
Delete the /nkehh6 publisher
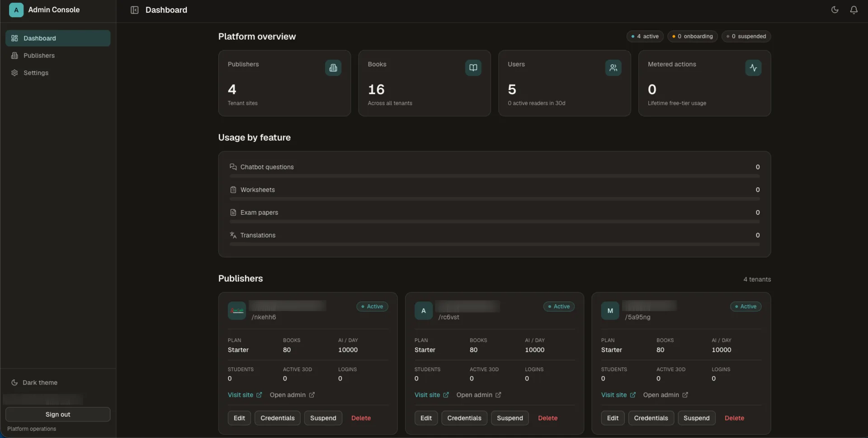click(361, 418)
